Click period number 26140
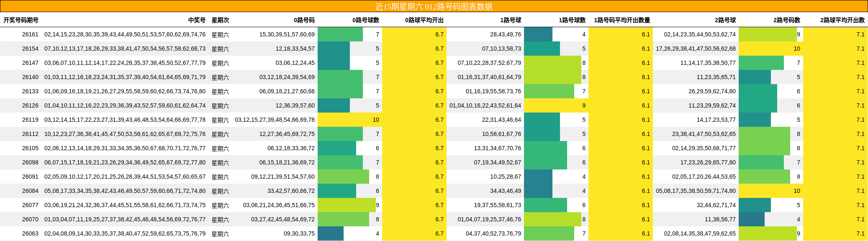Image resolution: width=868 pixels, height=241 pixels. 30,77
